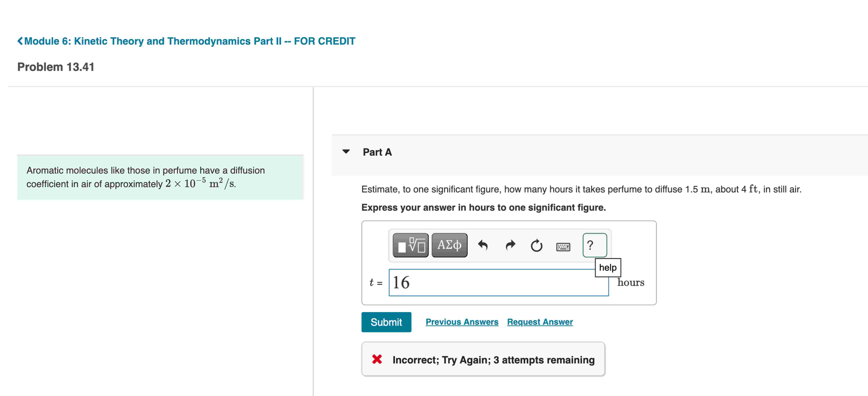
Task: Click the Part A header label
Action: (377, 152)
